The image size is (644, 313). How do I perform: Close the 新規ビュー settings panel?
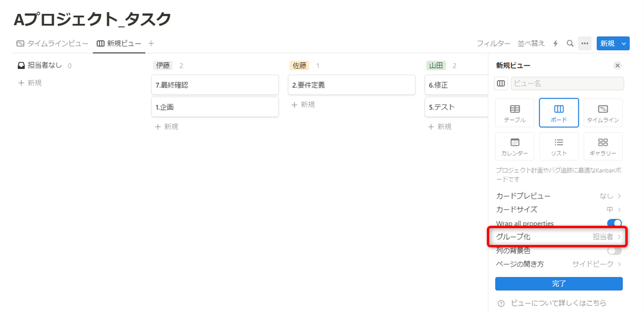618,66
